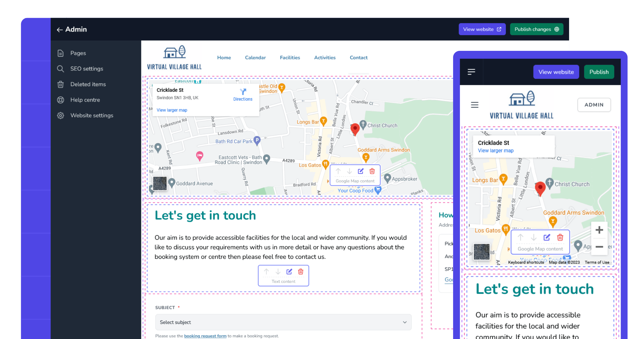Open Pages using the document icon

[60, 53]
